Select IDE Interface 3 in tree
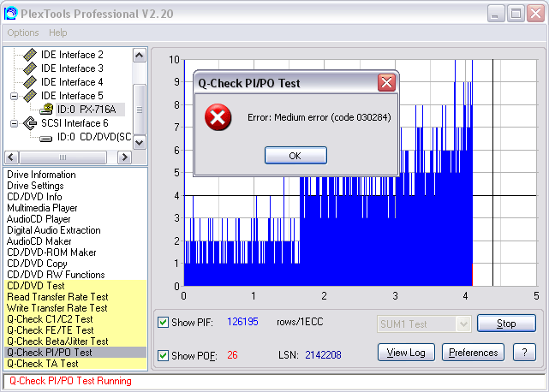Viewport: 549px width, 392px height. click(x=72, y=68)
